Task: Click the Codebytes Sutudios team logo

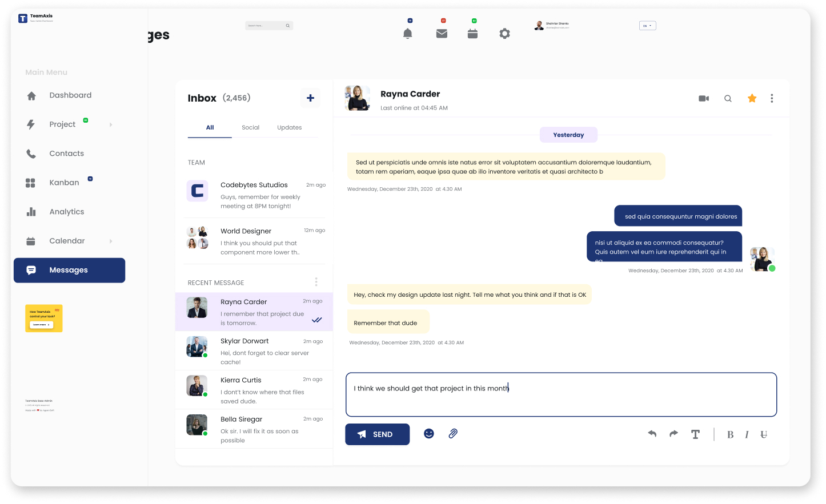Action: coord(197,191)
